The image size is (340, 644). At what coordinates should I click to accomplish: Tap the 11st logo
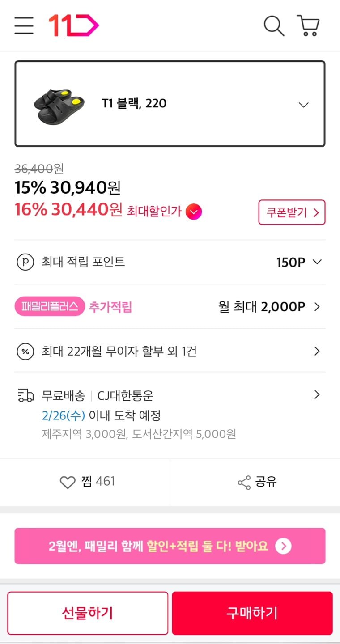(73, 25)
